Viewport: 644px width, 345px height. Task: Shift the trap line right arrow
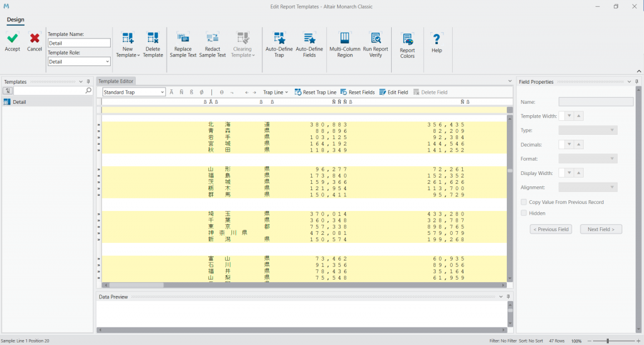pos(254,93)
